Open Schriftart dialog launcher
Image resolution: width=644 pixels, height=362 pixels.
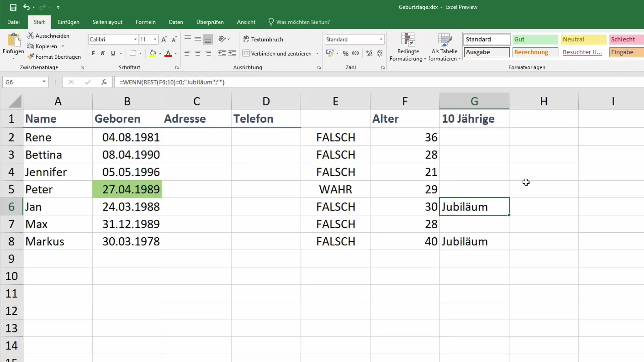click(x=177, y=68)
